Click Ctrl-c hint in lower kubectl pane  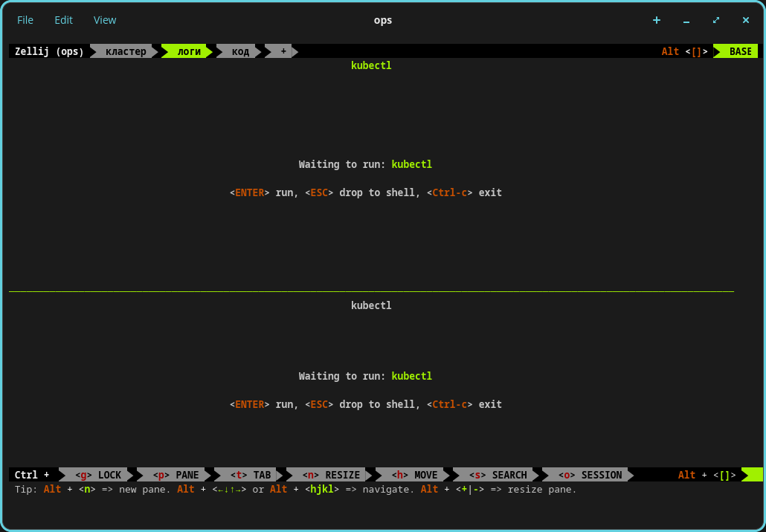point(449,405)
